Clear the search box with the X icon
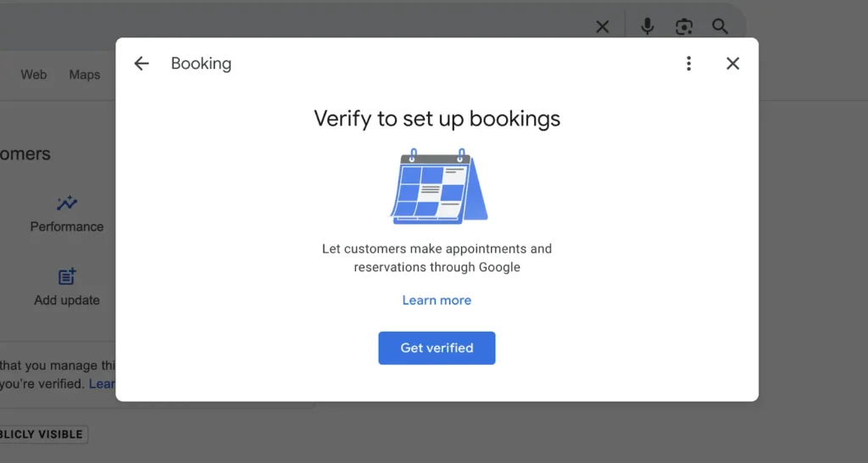The image size is (868, 463). coord(603,26)
